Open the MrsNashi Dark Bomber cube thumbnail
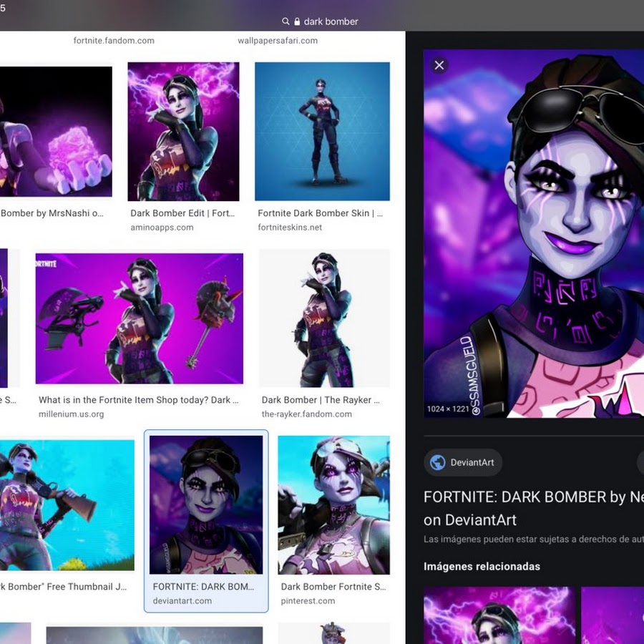 click(56, 132)
